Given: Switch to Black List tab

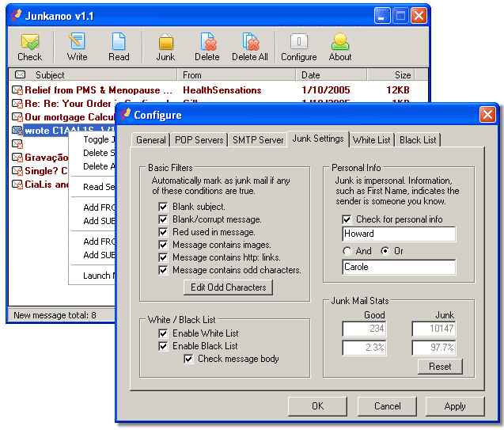Looking at the screenshot, I should click(x=418, y=140).
